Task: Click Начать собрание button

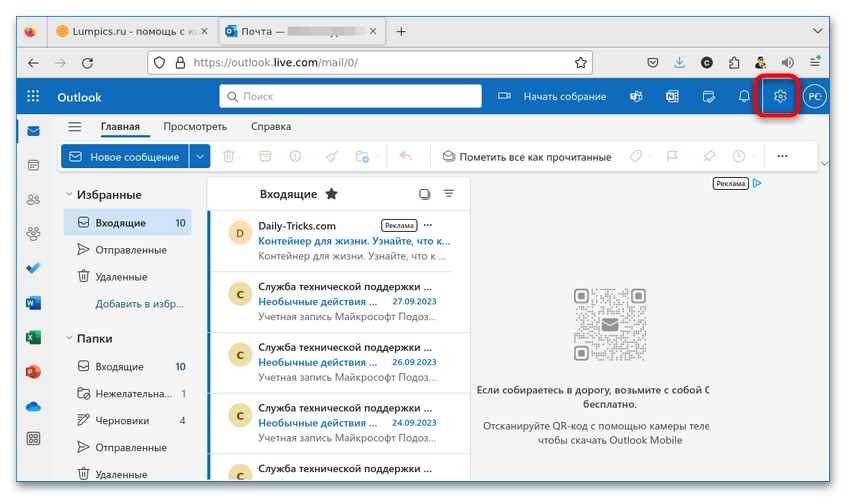Action: 565,97
